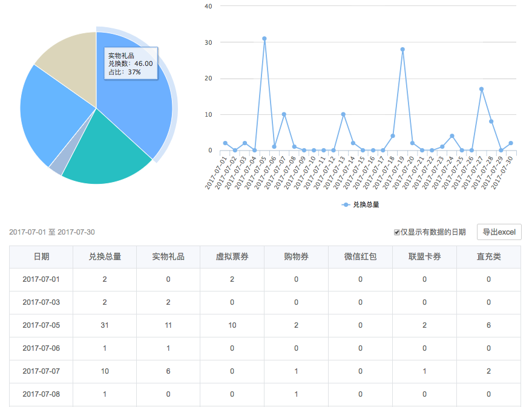
Task: Select the 2017-07-07 row date cell
Action: pyautogui.click(x=41, y=371)
